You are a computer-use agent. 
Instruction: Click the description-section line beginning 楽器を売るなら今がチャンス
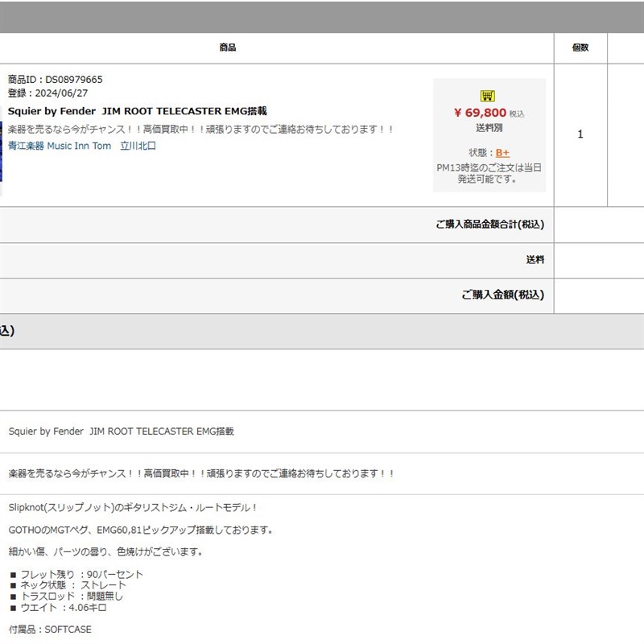(201, 473)
